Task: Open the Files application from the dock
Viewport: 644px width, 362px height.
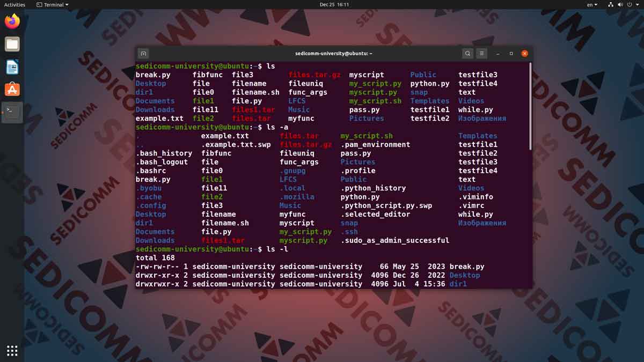Action: (12, 44)
